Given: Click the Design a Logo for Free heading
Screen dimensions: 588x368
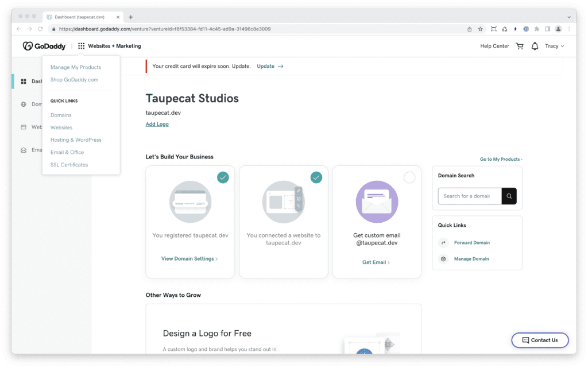Looking at the screenshot, I should click(x=207, y=333).
